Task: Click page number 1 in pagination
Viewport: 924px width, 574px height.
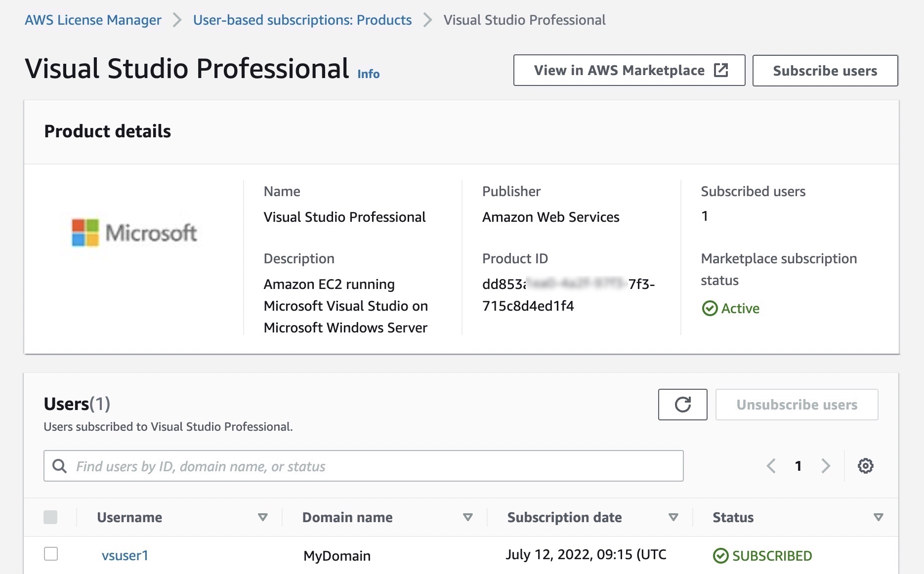Action: pyautogui.click(x=798, y=466)
